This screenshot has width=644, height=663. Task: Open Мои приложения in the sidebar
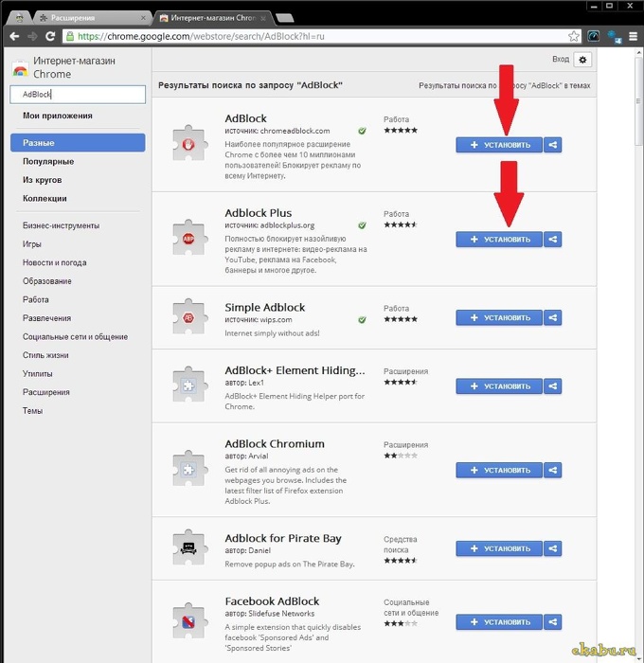click(x=58, y=116)
